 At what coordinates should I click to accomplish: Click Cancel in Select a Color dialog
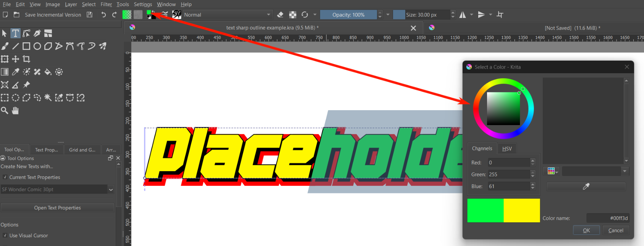click(x=616, y=230)
